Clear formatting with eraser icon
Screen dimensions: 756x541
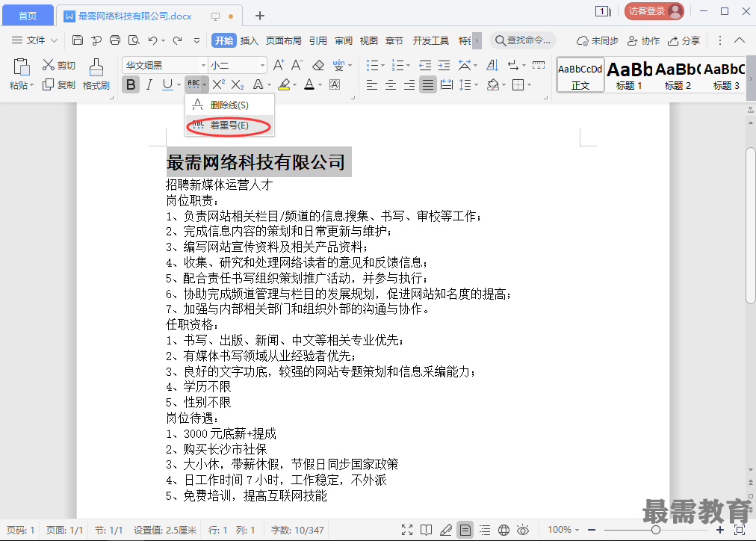(x=317, y=64)
